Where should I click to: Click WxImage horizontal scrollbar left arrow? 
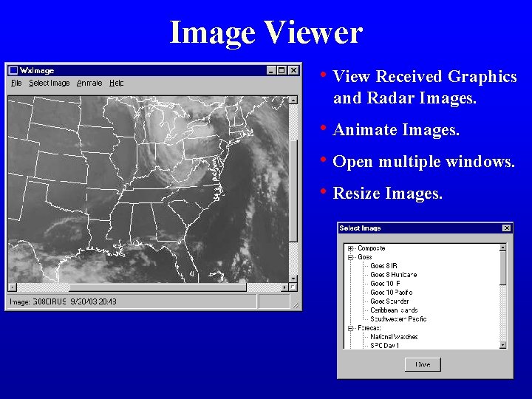click(13, 287)
